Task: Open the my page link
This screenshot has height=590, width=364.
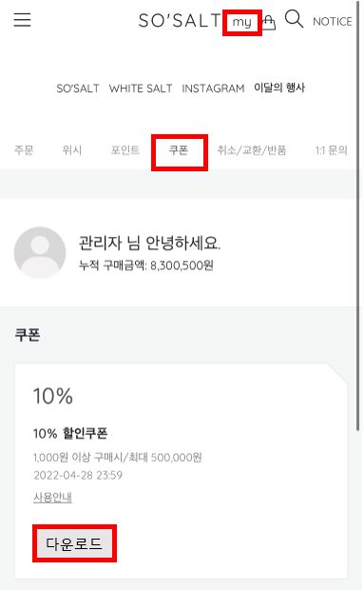Action: click(x=242, y=22)
